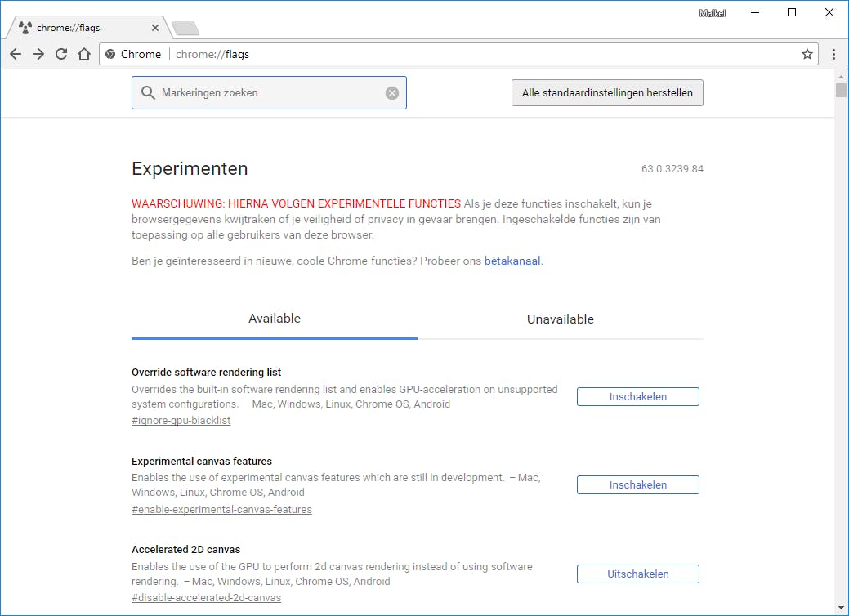Go forward with the forward arrow
This screenshot has width=849, height=616.
(x=38, y=54)
